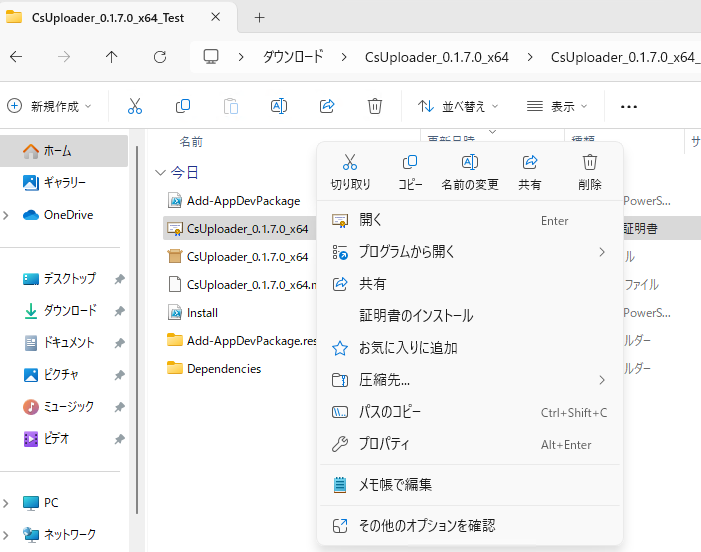Select 開く in the context menu

470,220
